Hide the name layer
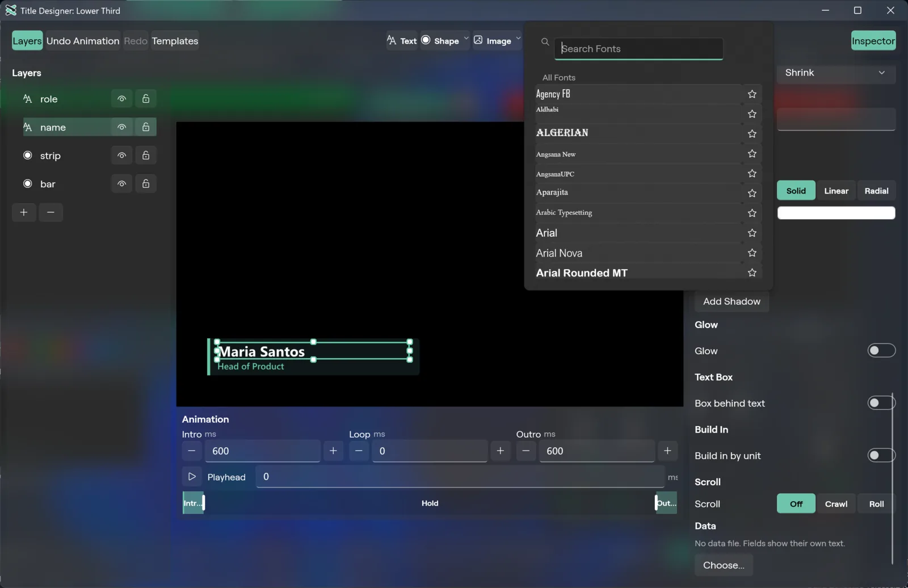This screenshot has width=908, height=588. 121,127
